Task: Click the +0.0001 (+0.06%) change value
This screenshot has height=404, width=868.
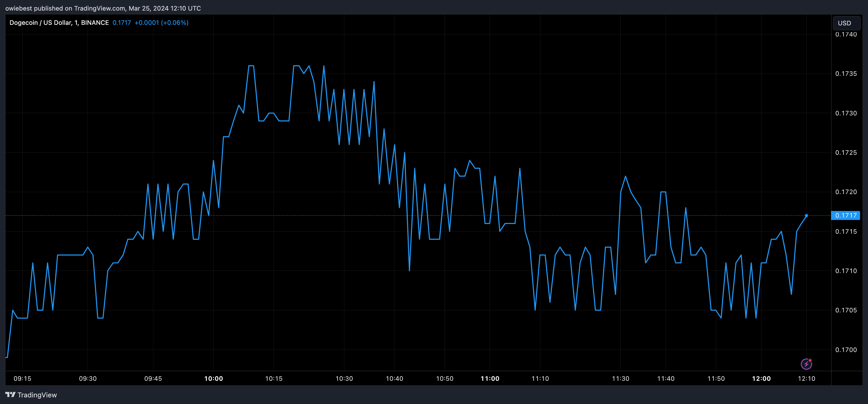Action: (161, 22)
